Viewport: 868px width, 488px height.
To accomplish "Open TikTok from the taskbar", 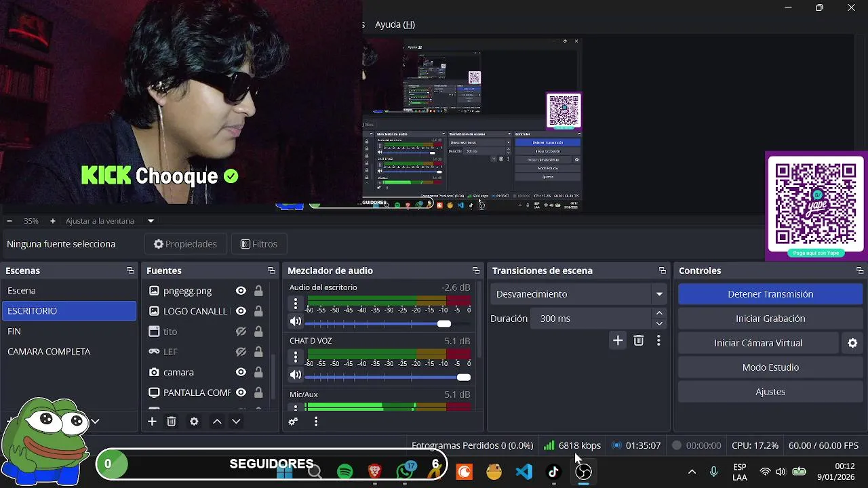I will point(553,471).
